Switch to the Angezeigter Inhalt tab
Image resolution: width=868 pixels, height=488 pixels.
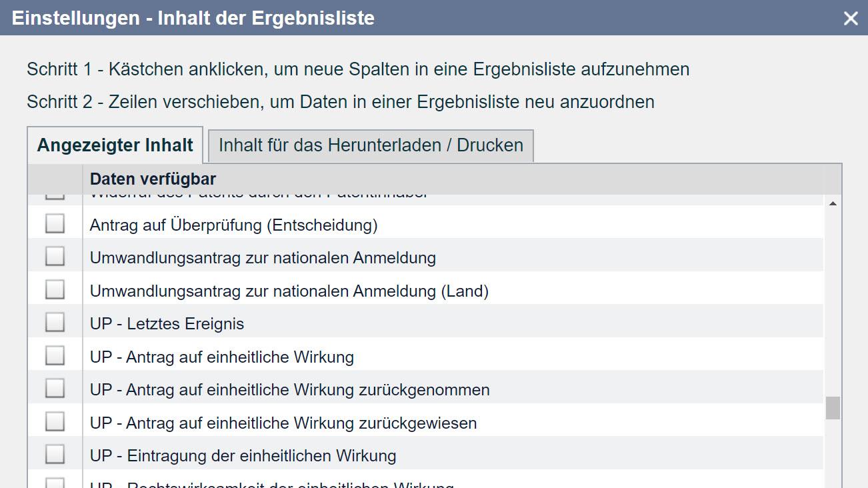[115, 145]
